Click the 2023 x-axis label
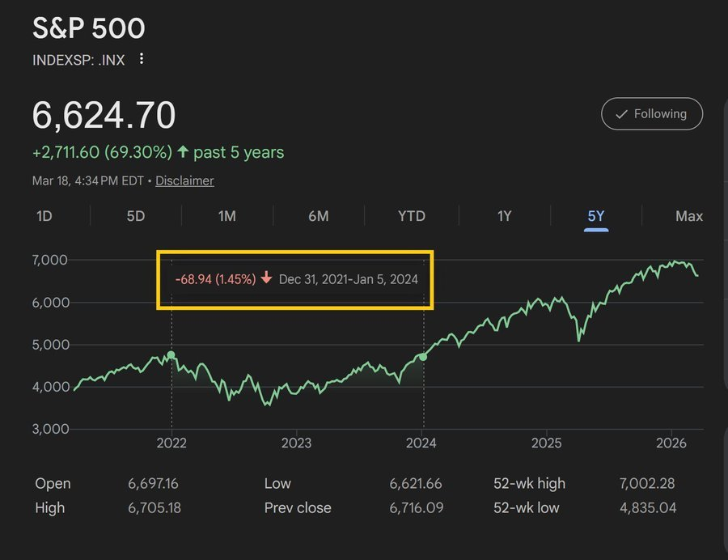This screenshot has height=560, width=728. [296, 443]
